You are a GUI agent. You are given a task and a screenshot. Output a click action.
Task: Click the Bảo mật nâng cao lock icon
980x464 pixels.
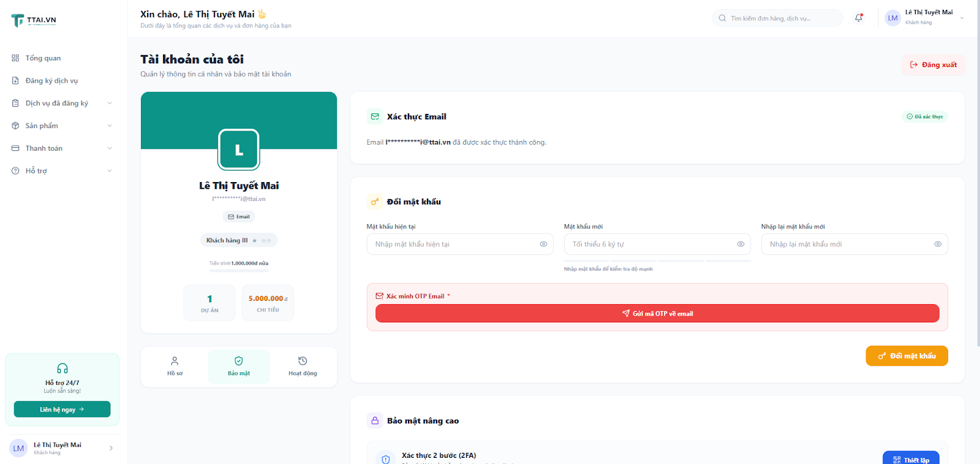375,420
